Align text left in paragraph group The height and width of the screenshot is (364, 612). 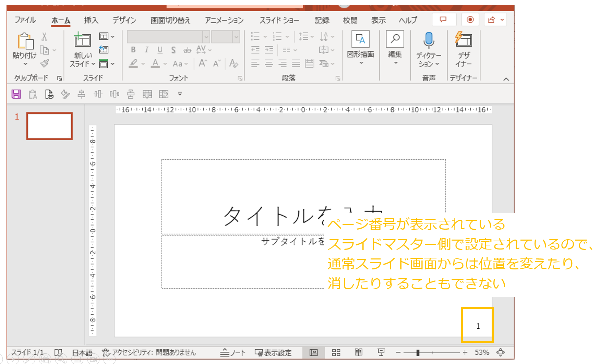[x=255, y=63]
